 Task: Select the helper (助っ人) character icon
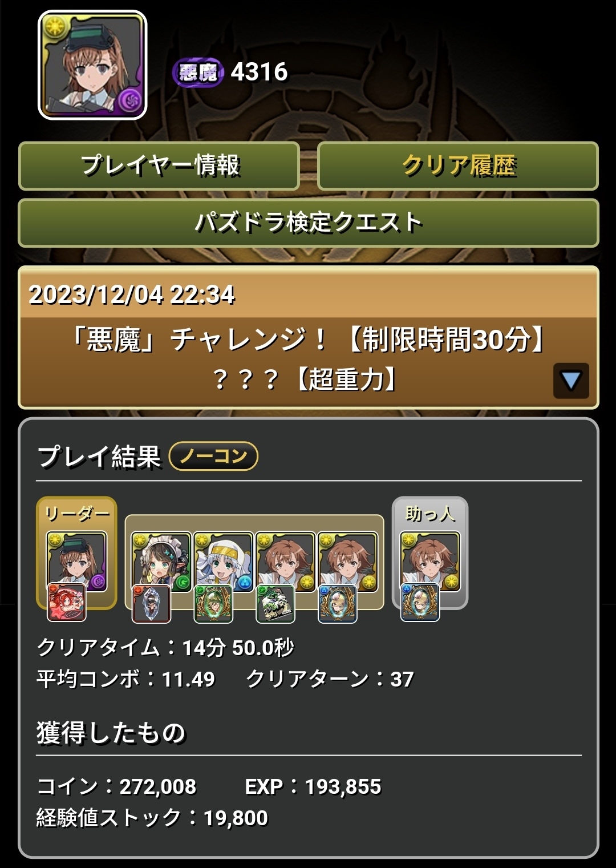[x=430, y=562]
